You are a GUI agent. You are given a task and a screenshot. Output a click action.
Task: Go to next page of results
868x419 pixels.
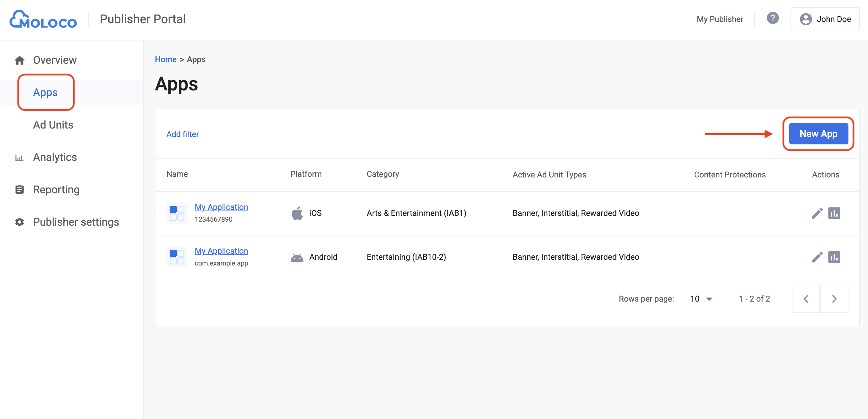tap(834, 299)
